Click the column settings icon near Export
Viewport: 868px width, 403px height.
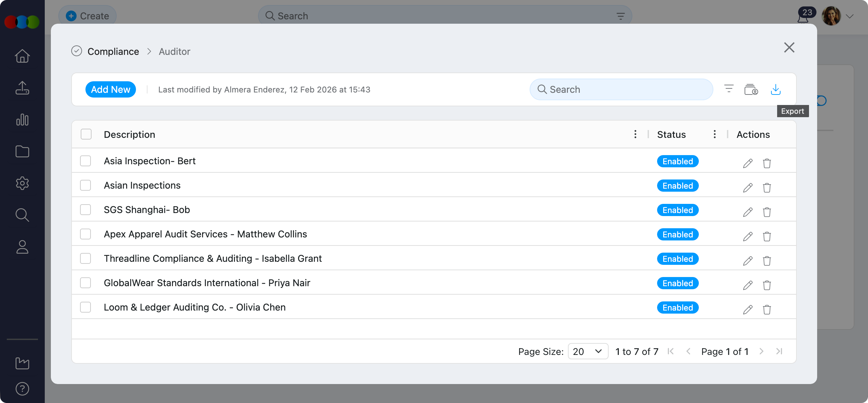pos(751,90)
